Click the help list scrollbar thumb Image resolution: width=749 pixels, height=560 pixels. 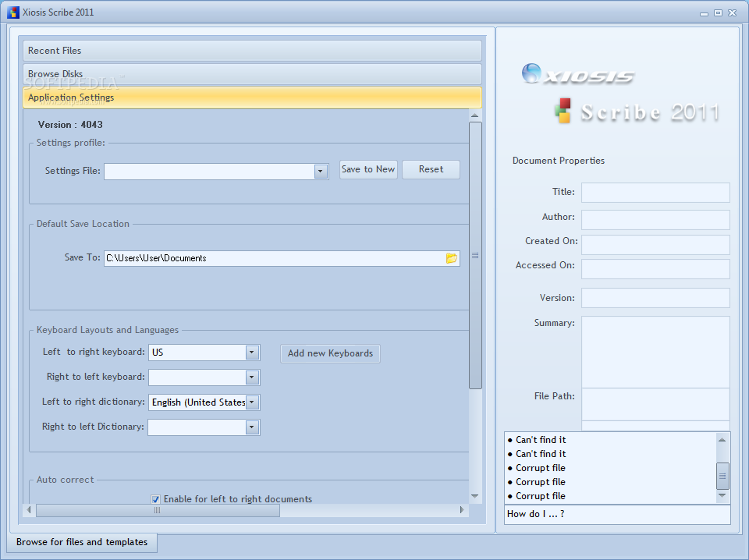[722, 476]
